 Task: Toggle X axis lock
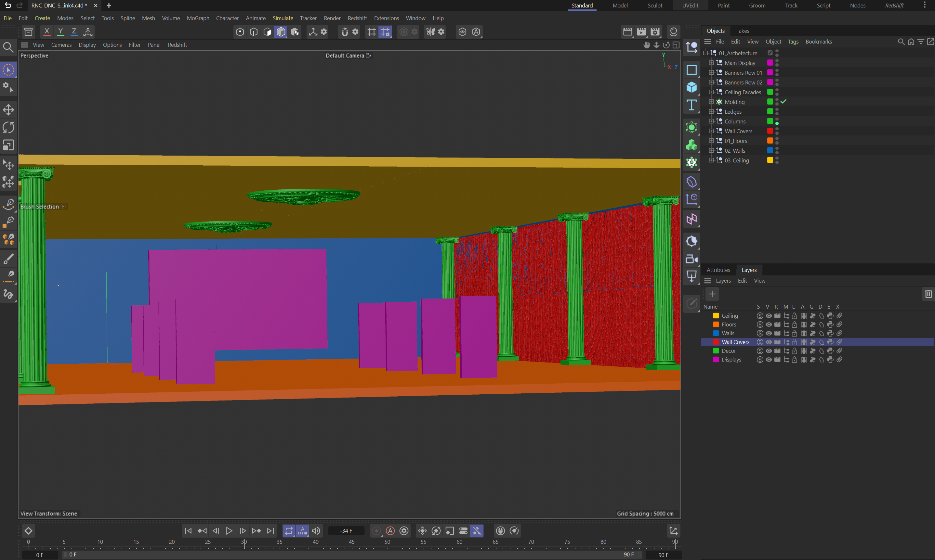pyautogui.click(x=47, y=32)
